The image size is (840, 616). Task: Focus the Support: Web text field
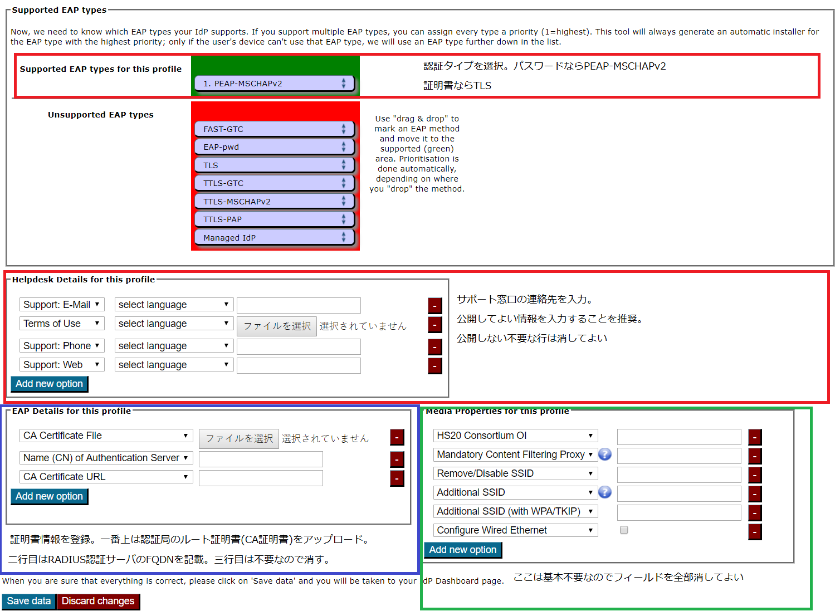pyautogui.click(x=299, y=365)
